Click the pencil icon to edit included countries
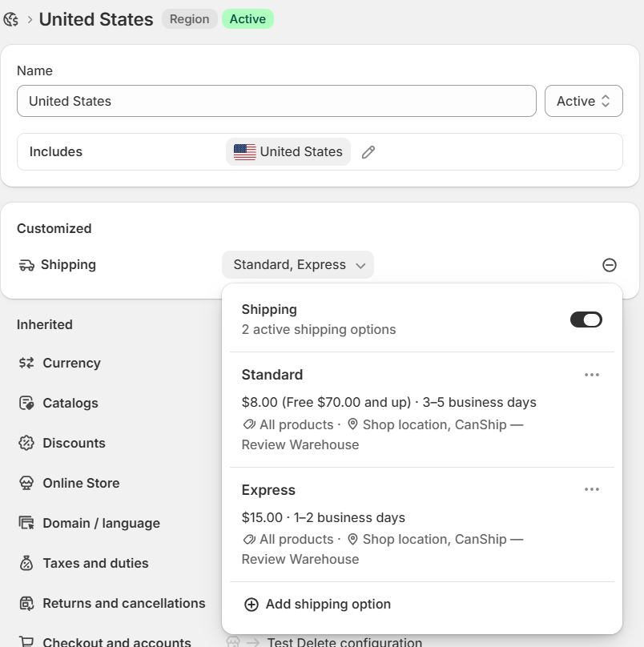Viewport: 644px width, 647px height. pyautogui.click(x=368, y=152)
